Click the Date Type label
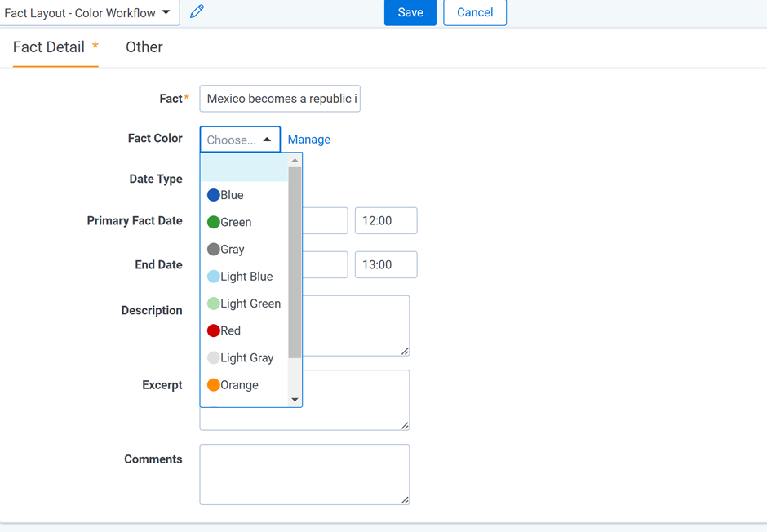The height and width of the screenshot is (532, 767). click(156, 179)
